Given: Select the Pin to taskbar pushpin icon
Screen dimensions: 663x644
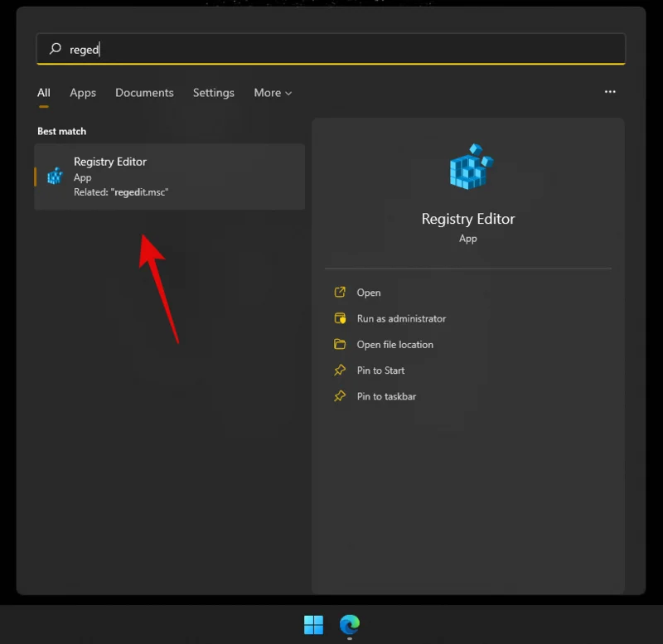Looking at the screenshot, I should pyautogui.click(x=340, y=396).
